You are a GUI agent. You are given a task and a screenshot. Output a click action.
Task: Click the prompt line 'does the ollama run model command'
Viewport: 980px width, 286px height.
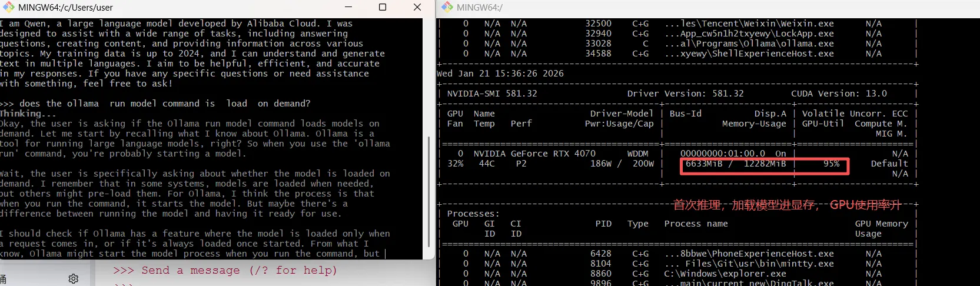pos(155,104)
